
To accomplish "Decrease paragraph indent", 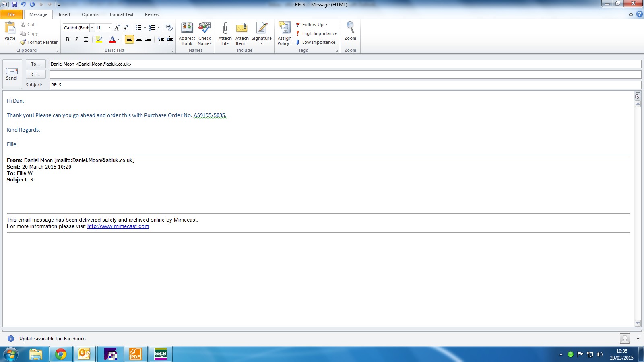I will (161, 39).
